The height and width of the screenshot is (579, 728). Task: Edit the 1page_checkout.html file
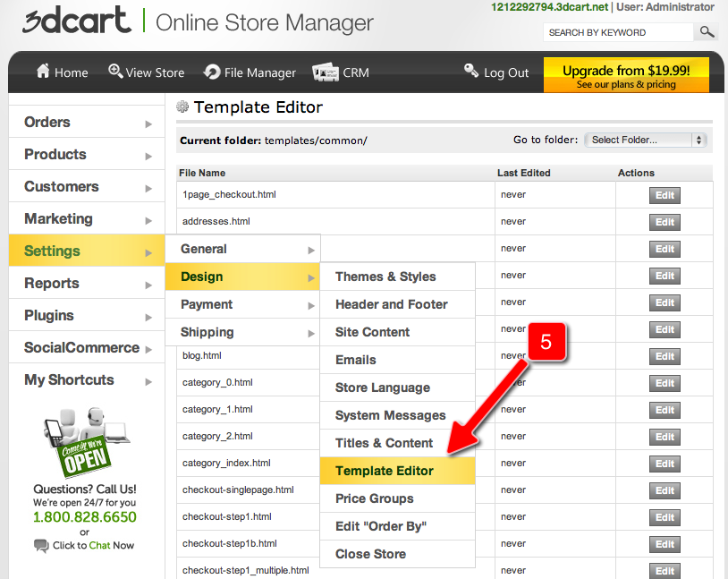click(x=665, y=196)
